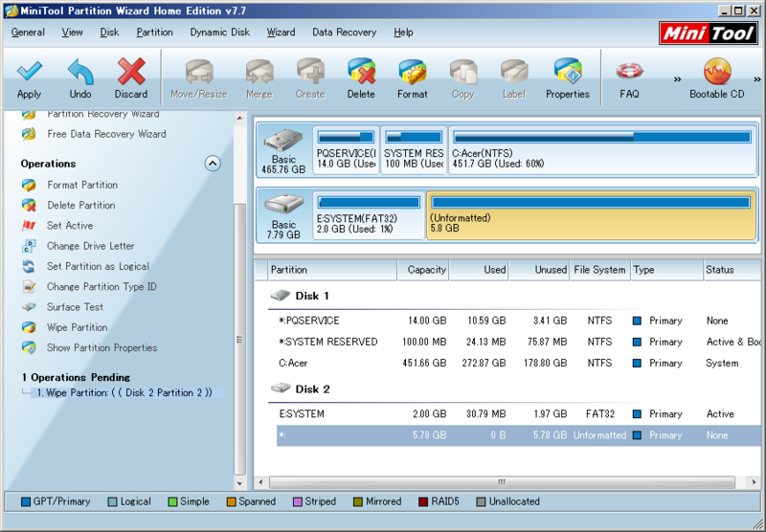Sort by Status column header
This screenshot has height=532, width=766.
click(732, 270)
